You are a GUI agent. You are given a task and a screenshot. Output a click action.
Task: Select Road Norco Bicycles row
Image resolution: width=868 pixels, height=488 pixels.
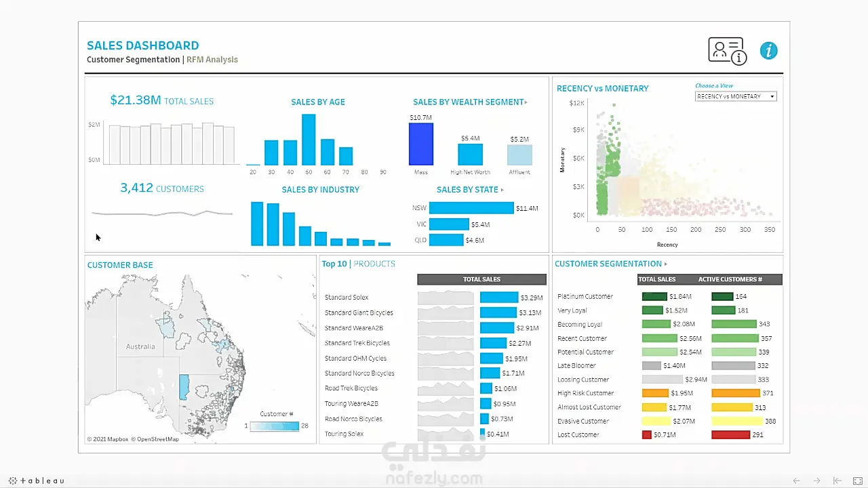[x=353, y=419]
